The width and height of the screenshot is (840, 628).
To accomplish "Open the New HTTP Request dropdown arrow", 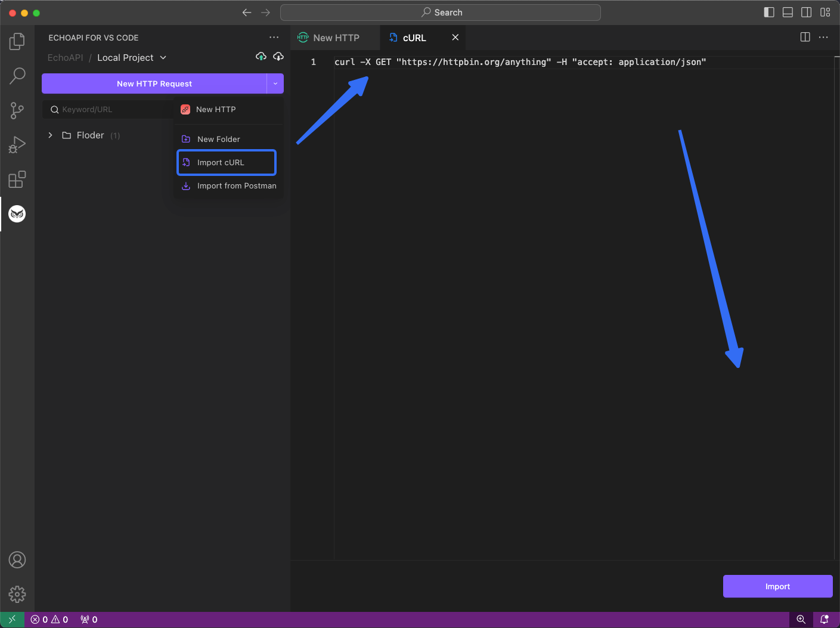I will click(x=275, y=83).
